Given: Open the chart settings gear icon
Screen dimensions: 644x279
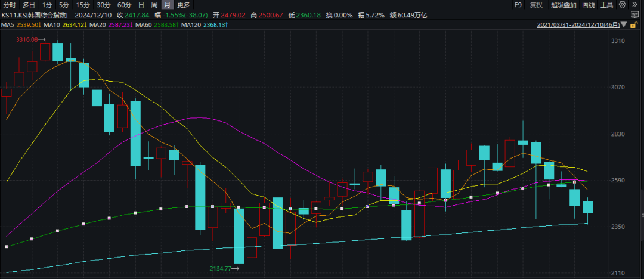Looking at the screenshot, I should point(623,5).
